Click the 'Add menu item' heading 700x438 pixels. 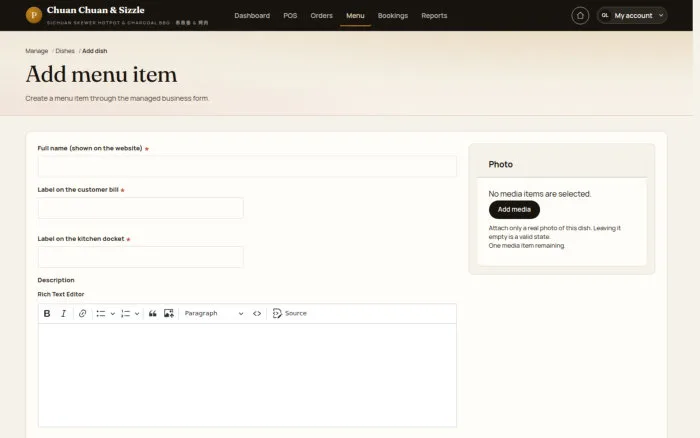[x=101, y=74]
